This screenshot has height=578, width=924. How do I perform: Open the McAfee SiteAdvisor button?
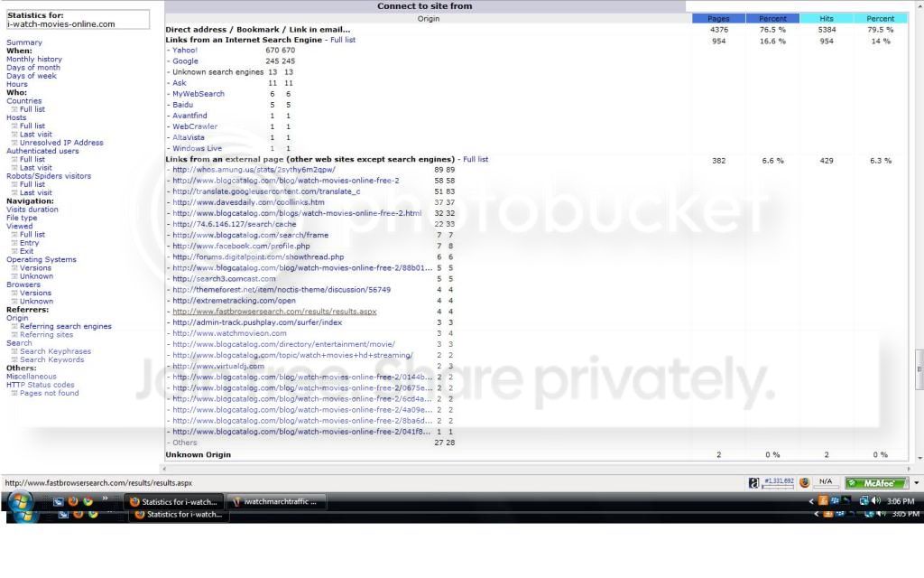click(878, 482)
